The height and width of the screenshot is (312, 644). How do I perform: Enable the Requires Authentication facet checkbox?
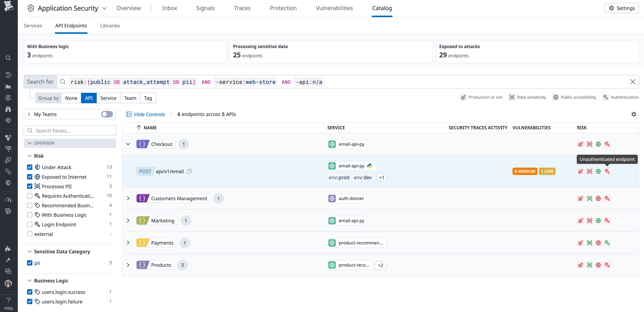click(29, 196)
